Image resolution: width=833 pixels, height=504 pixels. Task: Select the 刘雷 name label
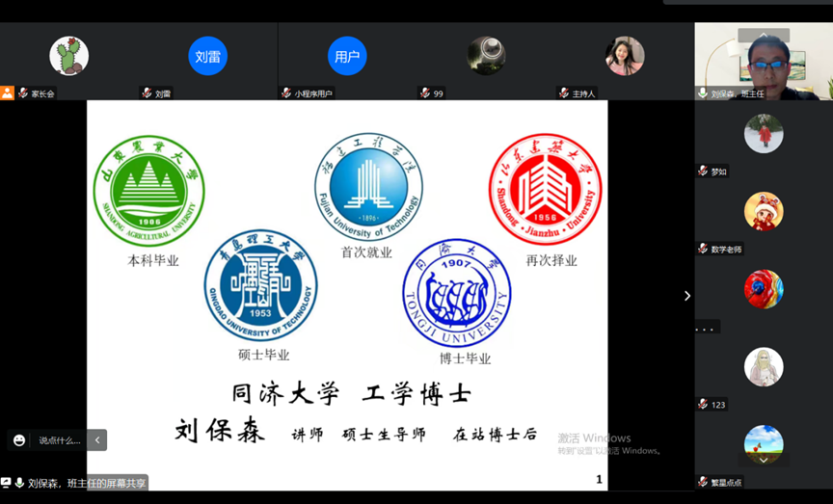(163, 93)
